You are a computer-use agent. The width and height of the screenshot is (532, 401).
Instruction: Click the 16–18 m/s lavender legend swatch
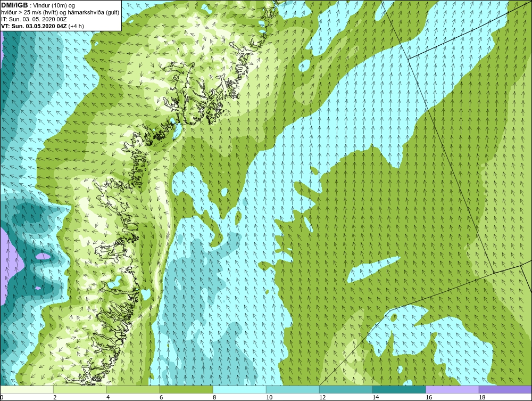pyautogui.click(x=452, y=390)
